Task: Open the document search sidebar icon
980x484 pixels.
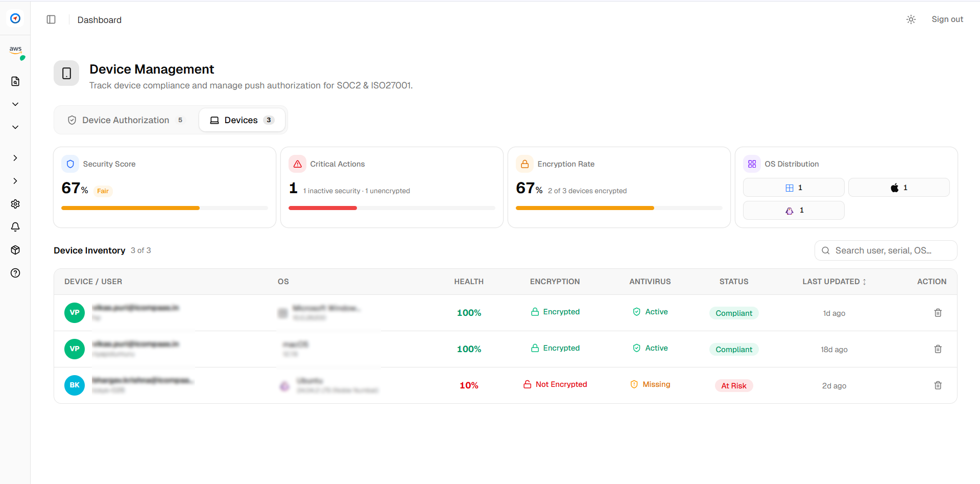Action: click(x=15, y=81)
